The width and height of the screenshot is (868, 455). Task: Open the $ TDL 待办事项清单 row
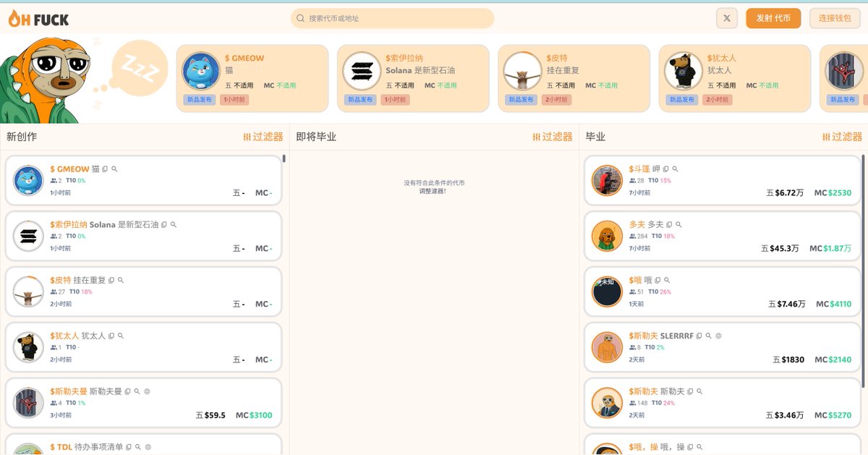point(143,444)
